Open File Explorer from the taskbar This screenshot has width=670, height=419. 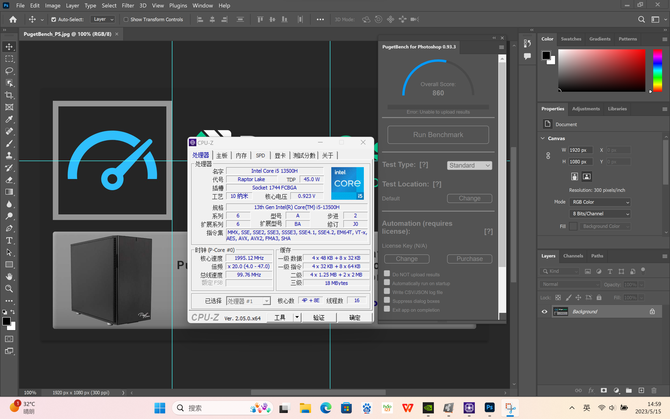coord(305,408)
